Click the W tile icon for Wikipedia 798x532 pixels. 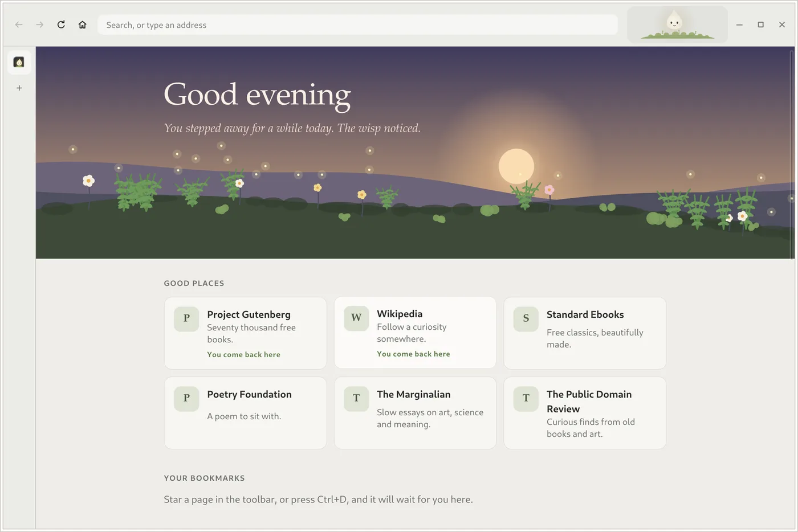click(x=356, y=318)
